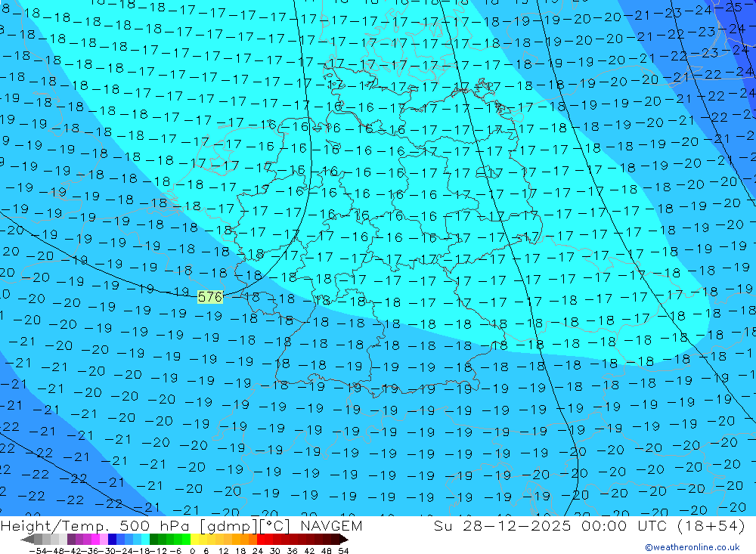
Task: Click the date 'Su 28-12-2025' text
Action: [x=503, y=525]
